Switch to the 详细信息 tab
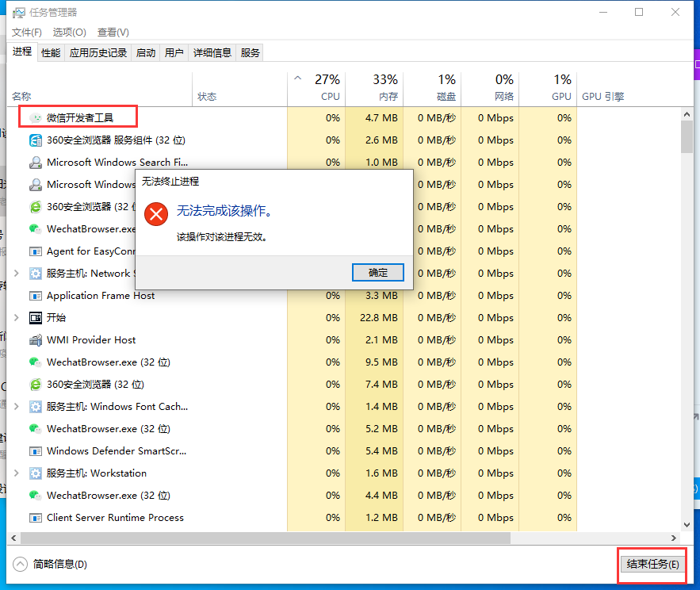Image resolution: width=700 pixels, height=590 pixels. 212,52
